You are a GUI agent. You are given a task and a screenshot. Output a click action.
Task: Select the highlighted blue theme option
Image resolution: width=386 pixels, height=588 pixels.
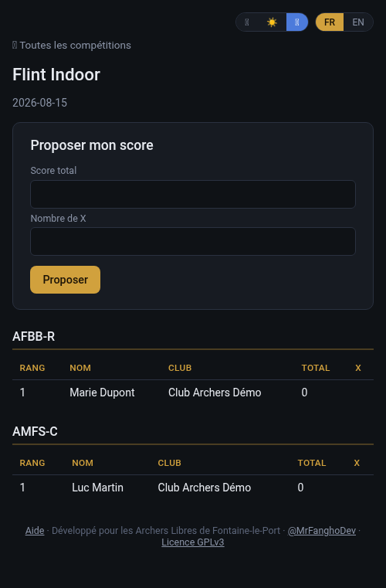click(296, 22)
